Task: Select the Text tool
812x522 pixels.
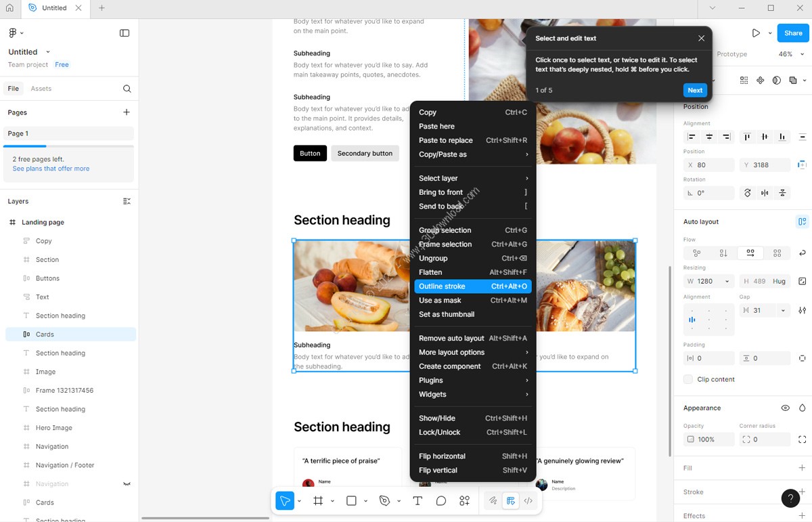Action: pos(418,501)
